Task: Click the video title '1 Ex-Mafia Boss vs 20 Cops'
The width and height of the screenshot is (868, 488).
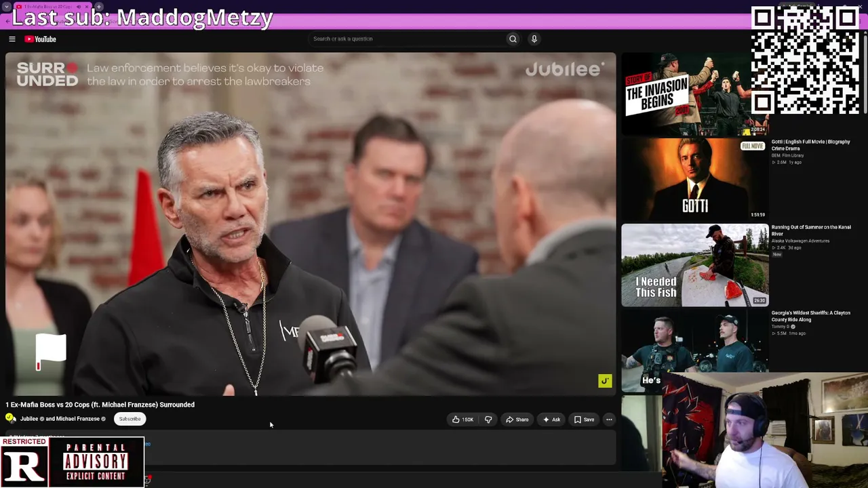Action: point(100,405)
